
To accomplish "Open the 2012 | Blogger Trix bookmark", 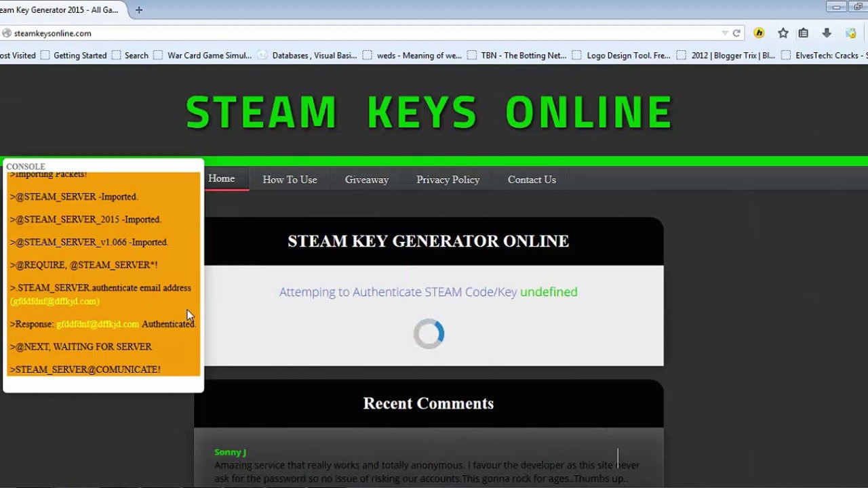I will [726, 56].
